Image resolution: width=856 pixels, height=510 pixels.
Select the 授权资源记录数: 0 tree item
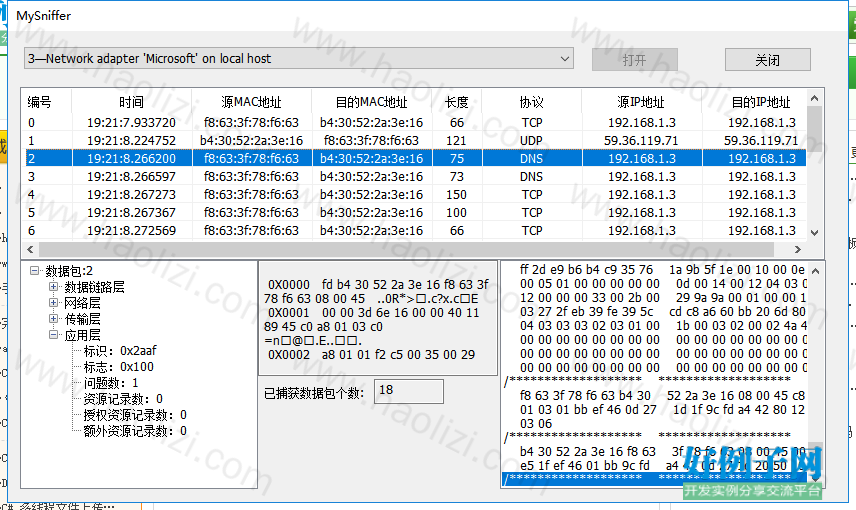pyautogui.click(x=135, y=415)
